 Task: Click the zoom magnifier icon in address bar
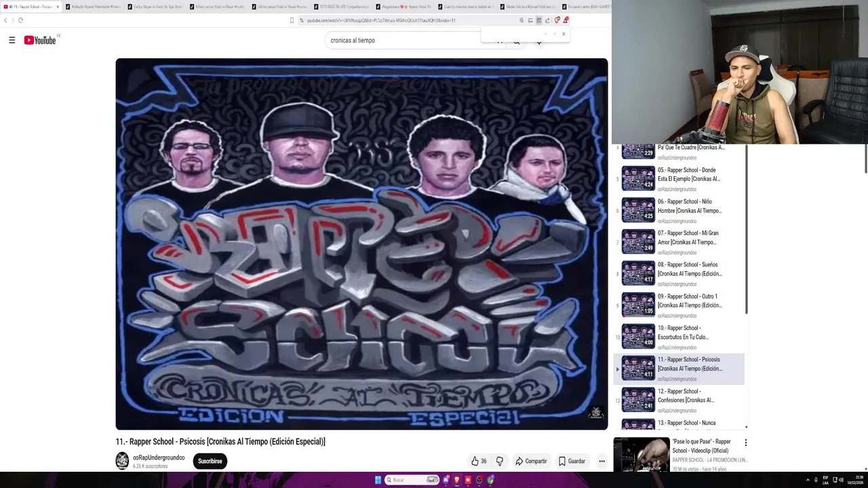pos(521,20)
